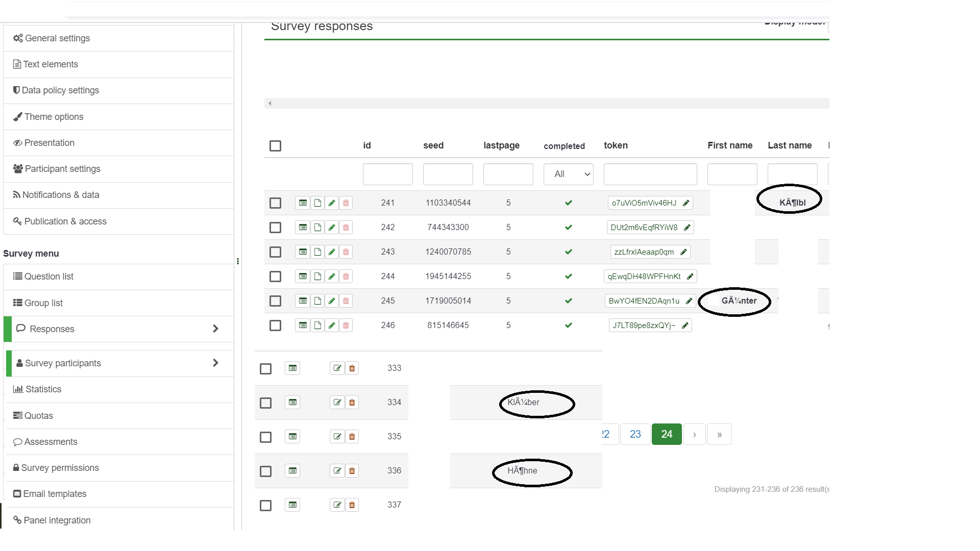
Task: Toggle the select-all checkbox in the header
Action: (x=276, y=145)
